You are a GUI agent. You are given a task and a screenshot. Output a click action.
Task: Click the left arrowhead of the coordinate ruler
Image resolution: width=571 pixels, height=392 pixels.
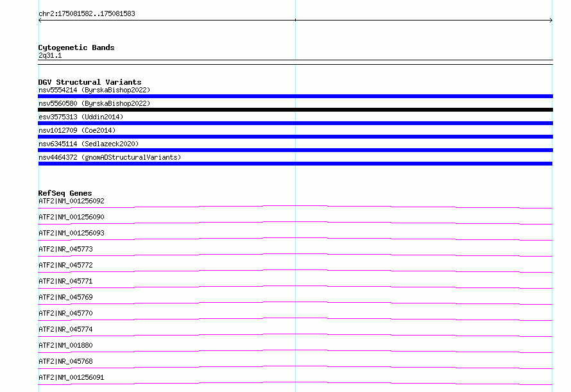40,21
